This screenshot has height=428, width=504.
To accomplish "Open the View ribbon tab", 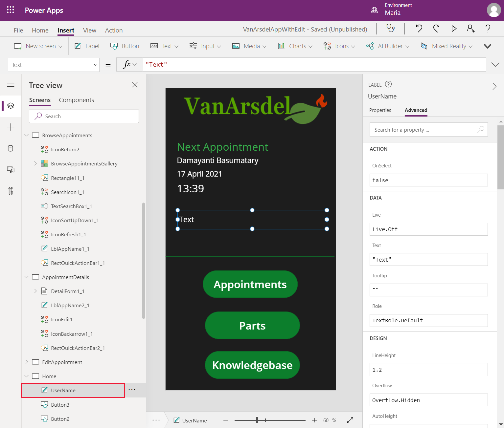I will (x=90, y=30).
